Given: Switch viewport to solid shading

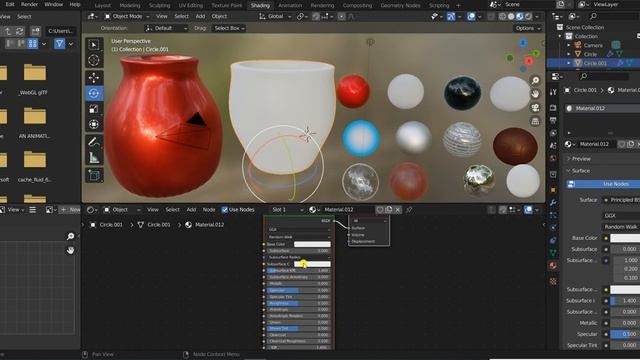Looking at the screenshot, I should (511, 16).
